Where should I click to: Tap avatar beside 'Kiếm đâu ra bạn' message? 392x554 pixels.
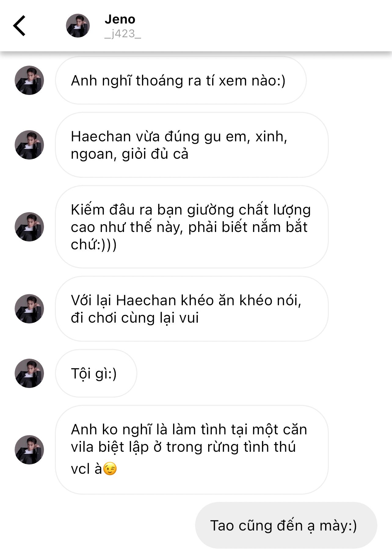(29, 227)
